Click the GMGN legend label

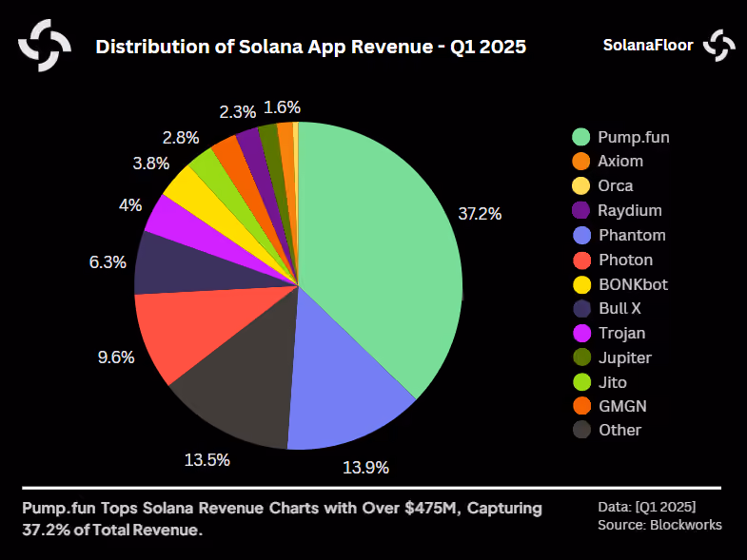click(x=622, y=406)
